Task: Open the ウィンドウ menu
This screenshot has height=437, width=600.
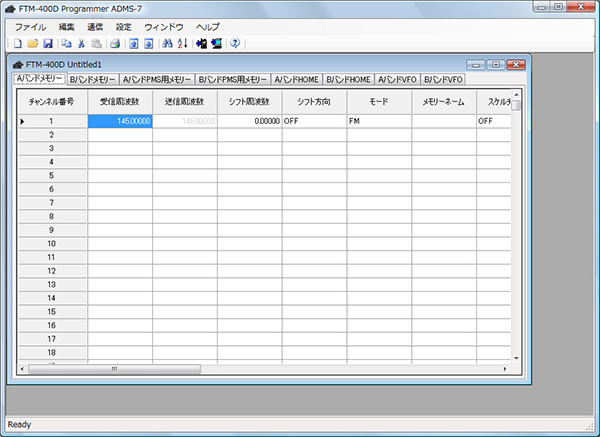Action: (x=164, y=26)
